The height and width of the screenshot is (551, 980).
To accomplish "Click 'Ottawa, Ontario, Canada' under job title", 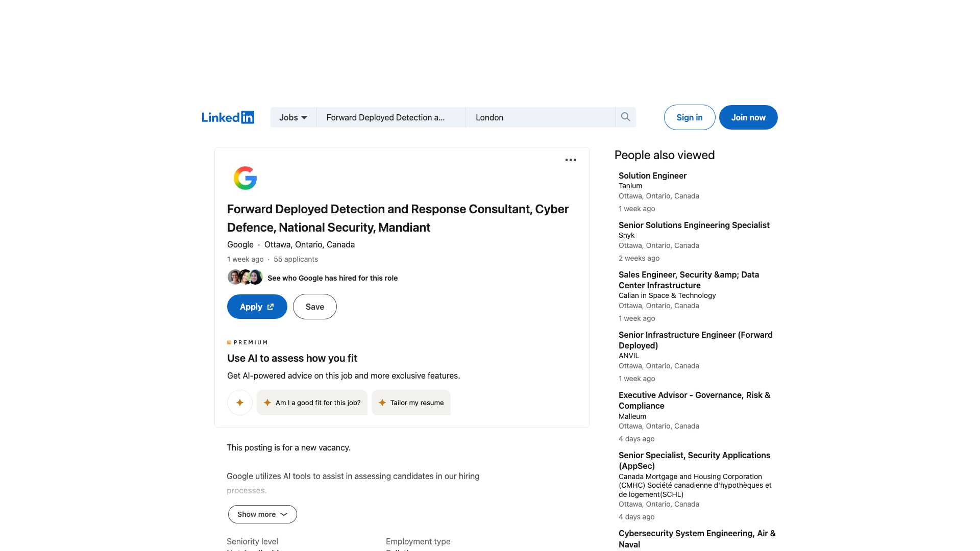I will (x=309, y=244).
